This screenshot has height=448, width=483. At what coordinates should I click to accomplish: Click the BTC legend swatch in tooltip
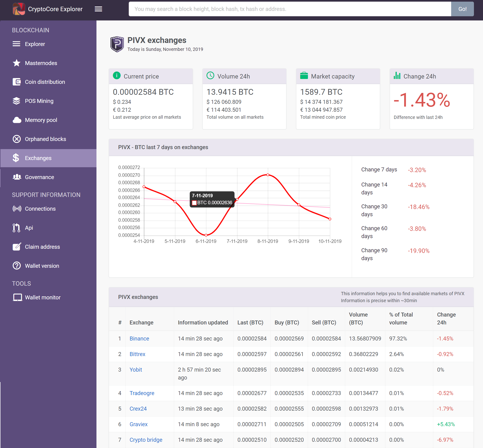coord(194,203)
